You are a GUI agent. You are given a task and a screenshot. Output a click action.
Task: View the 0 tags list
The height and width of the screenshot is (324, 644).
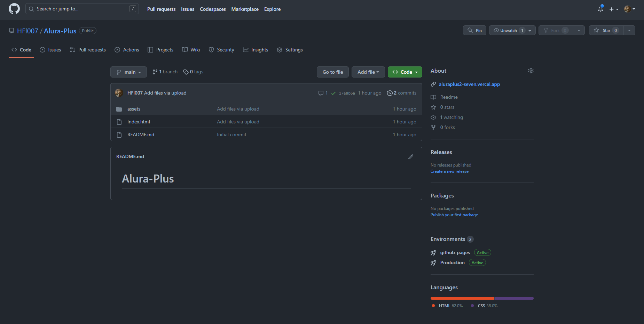click(x=193, y=72)
